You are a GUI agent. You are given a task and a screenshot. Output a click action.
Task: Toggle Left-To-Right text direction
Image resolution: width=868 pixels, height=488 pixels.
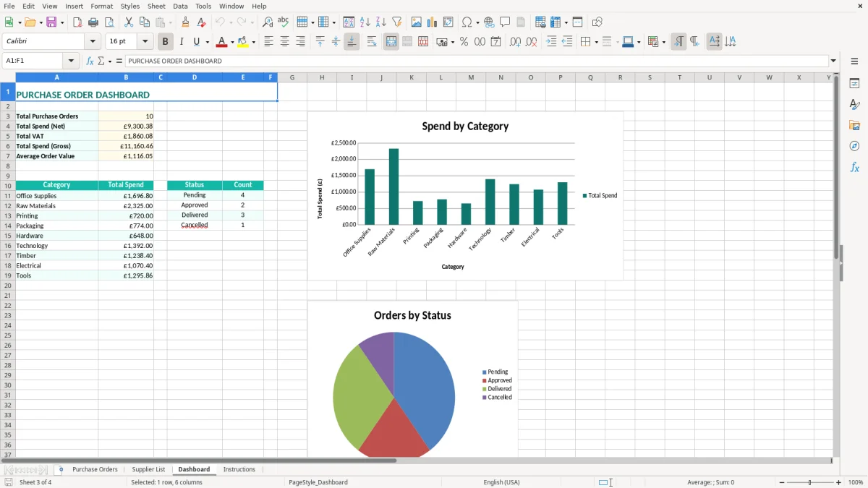678,42
